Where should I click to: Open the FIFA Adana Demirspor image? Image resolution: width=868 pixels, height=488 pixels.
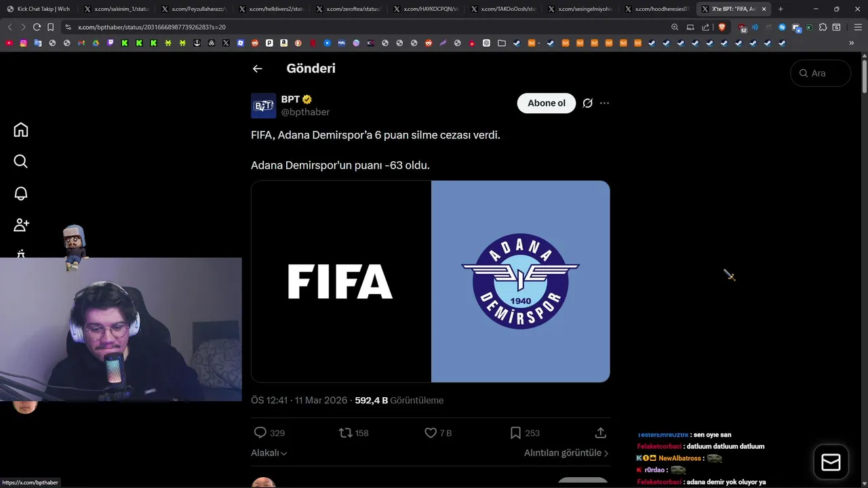click(431, 281)
